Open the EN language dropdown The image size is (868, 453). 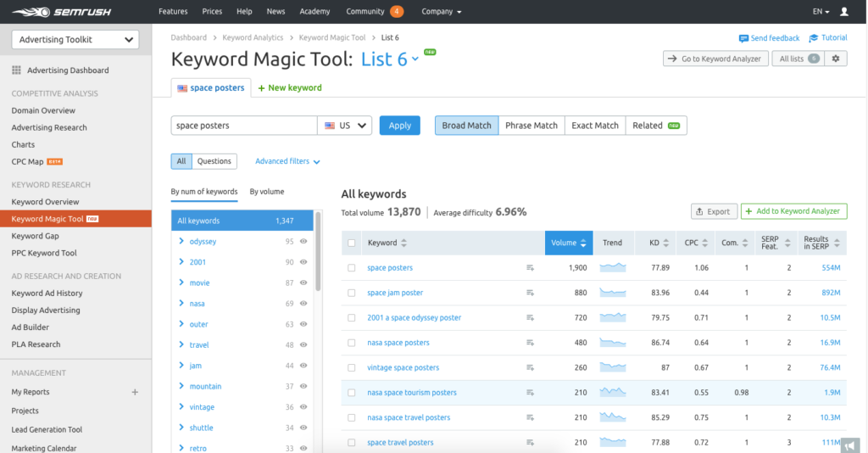click(x=821, y=12)
